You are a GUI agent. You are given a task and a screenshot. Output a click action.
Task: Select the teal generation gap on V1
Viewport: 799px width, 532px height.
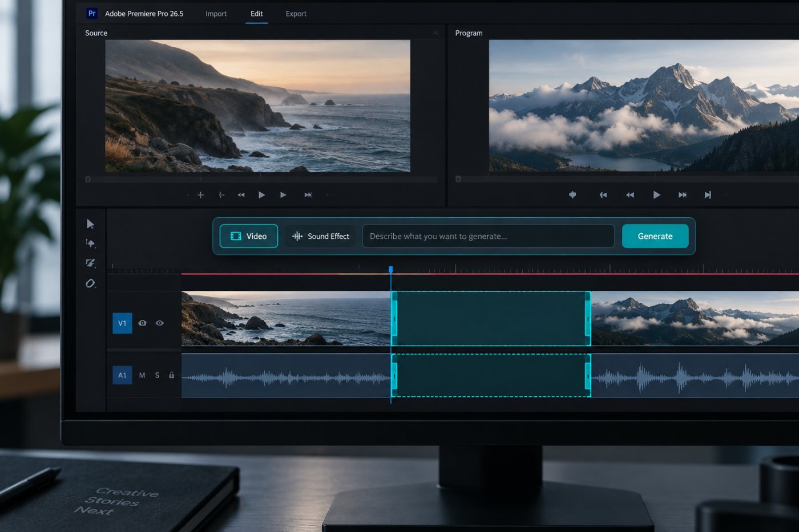491,319
